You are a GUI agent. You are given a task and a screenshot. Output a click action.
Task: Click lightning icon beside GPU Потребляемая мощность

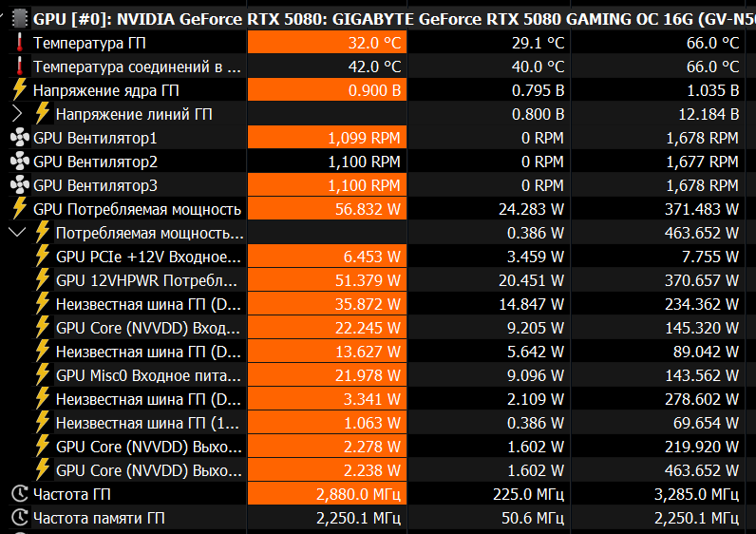point(20,208)
